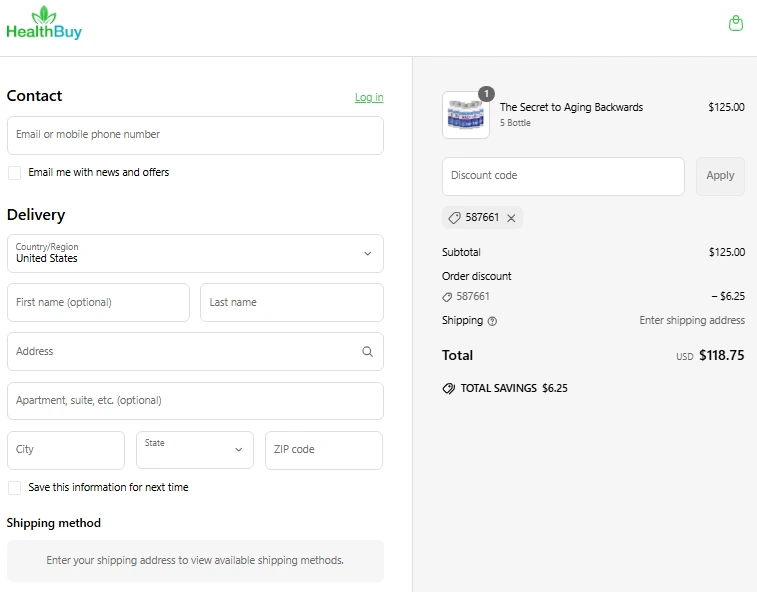Click the '5 Bottle' variant text
The image size is (757, 592).
pos(515,123)
